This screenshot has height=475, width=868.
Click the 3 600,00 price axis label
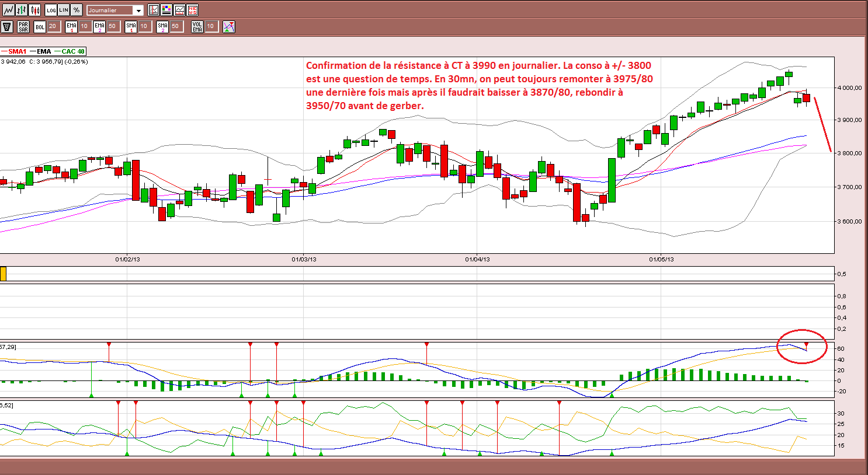tap(849, 222)
